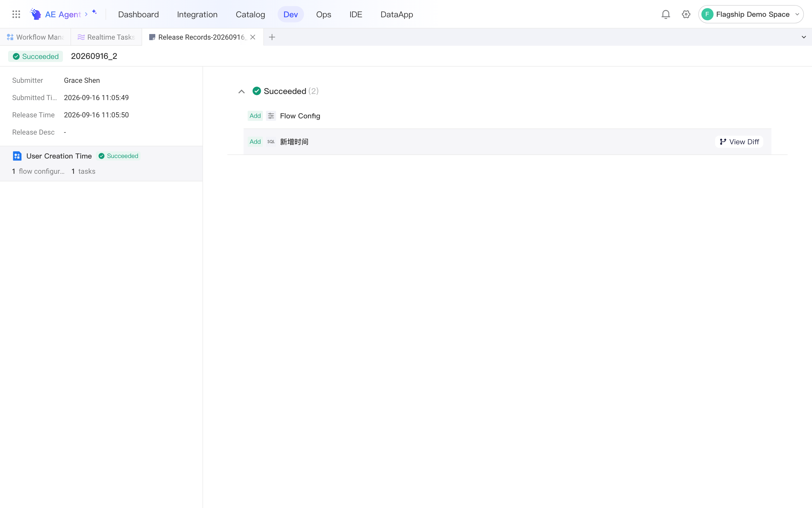812x508 pixels.
Task: Click the Workflow Management tab icon
Action: pos(10,37)
